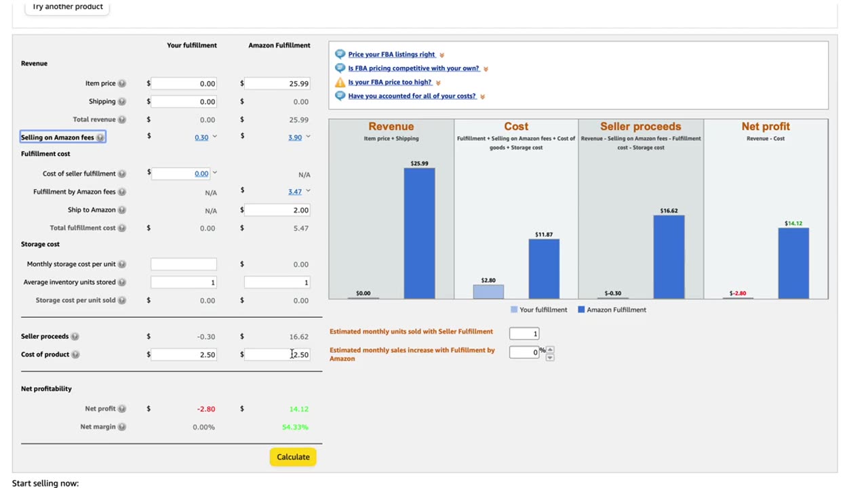The width and height of the screenshot is (868, 488).
Task: Expand chevron after Price your FBA listings right
Action: (x=442, y=55)
